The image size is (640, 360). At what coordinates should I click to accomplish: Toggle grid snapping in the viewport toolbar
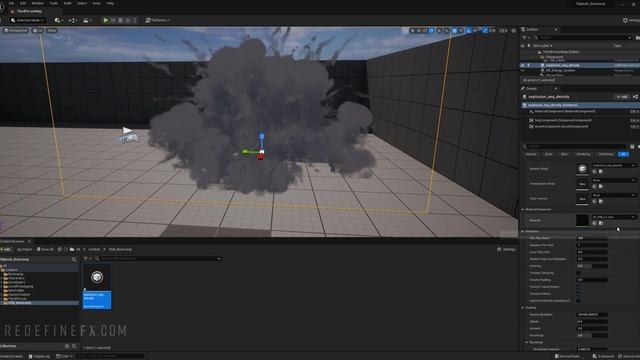[454, 31]
